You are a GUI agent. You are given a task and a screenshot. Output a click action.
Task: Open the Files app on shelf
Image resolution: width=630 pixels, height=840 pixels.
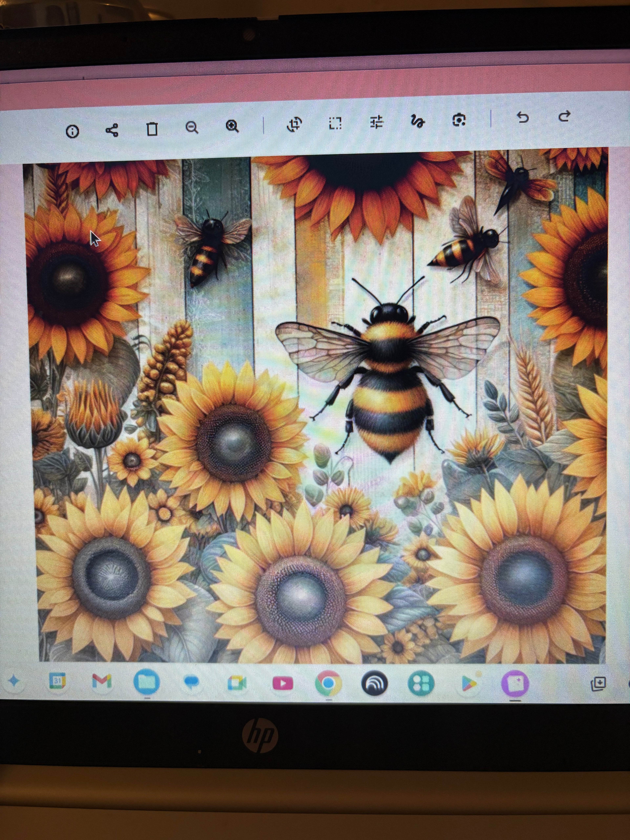pyautogui.click(x=147, y=682)
